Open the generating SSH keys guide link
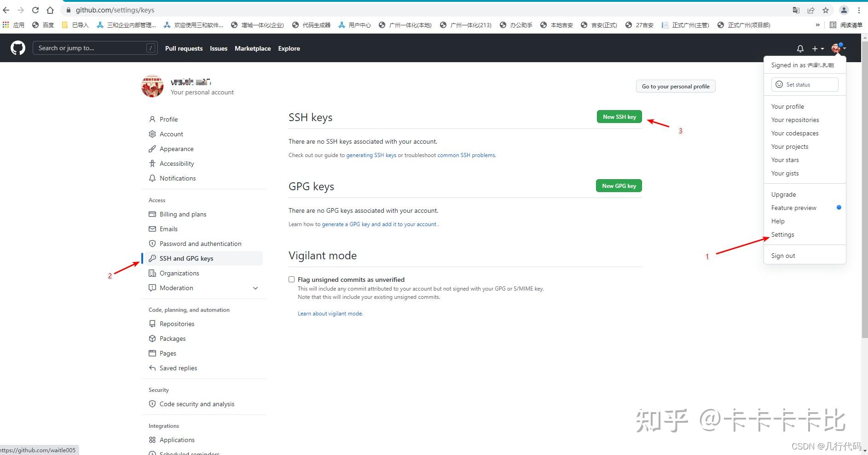The height and width of the screenshot is (455, 868). (371, 155)
